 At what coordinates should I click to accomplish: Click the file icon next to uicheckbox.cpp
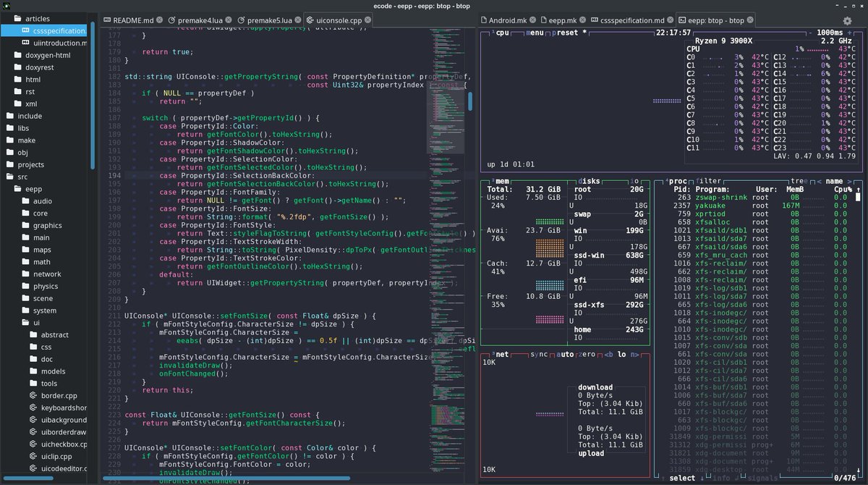34,444
